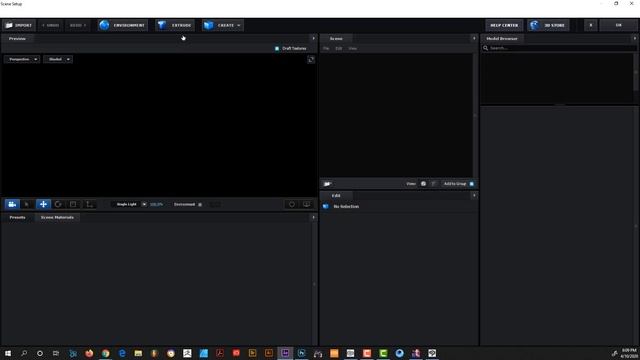Click the light brightness percentage value
Image resolution: width=640 pixels, height=360 pixels.
tap(156, 204)
